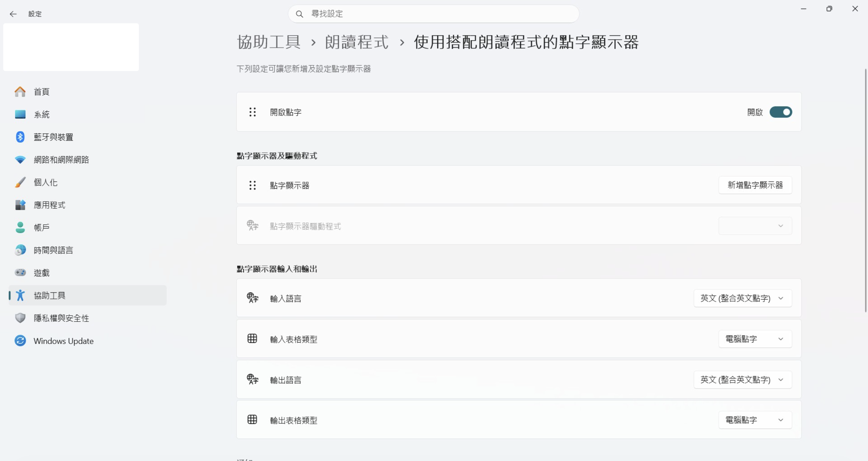The height and width of the screenshot is (461, 868).
Task: Open 隱私權與安全性 settings
Action: tap(88, 318)
